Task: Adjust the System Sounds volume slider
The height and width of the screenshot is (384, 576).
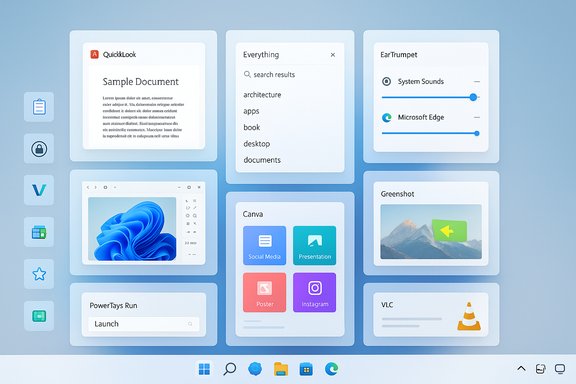Action: 430,97
